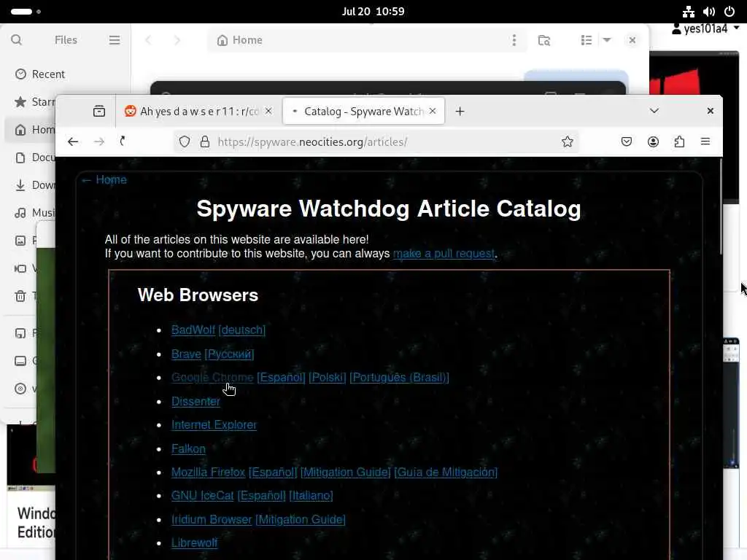Go back in the Files window

148,40
